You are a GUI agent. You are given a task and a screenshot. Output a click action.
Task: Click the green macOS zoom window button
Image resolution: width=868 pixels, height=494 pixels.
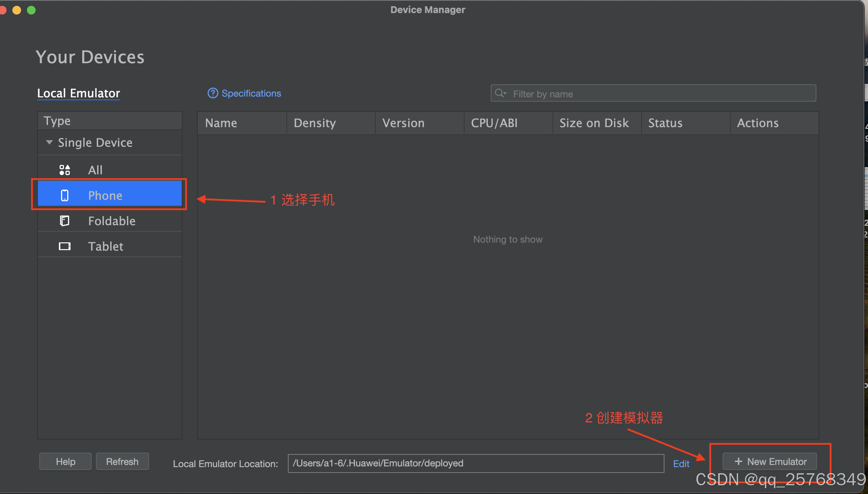point(32,10)
